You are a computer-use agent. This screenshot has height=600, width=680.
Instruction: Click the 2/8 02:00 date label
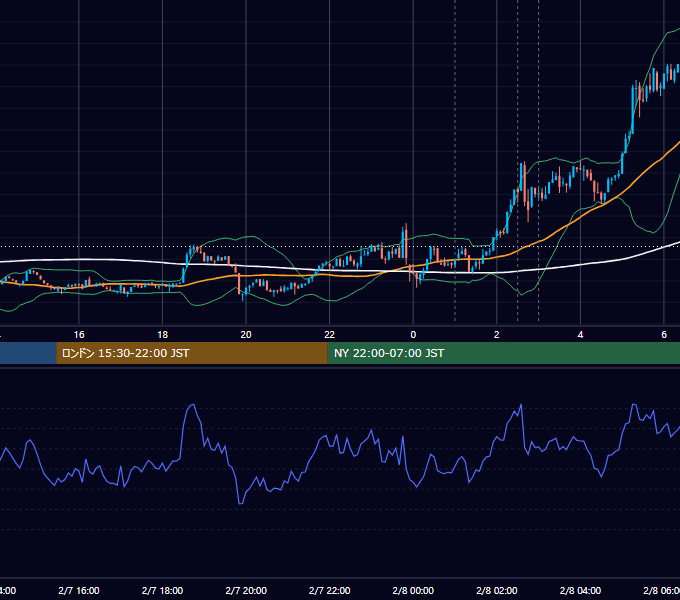[x=497, y=590]
